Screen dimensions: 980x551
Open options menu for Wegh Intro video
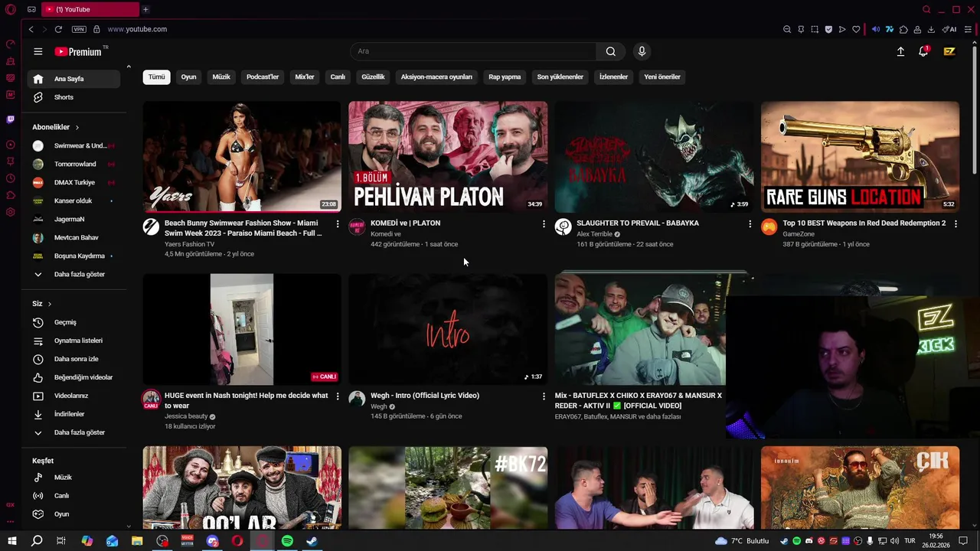[x=544, y=396]
